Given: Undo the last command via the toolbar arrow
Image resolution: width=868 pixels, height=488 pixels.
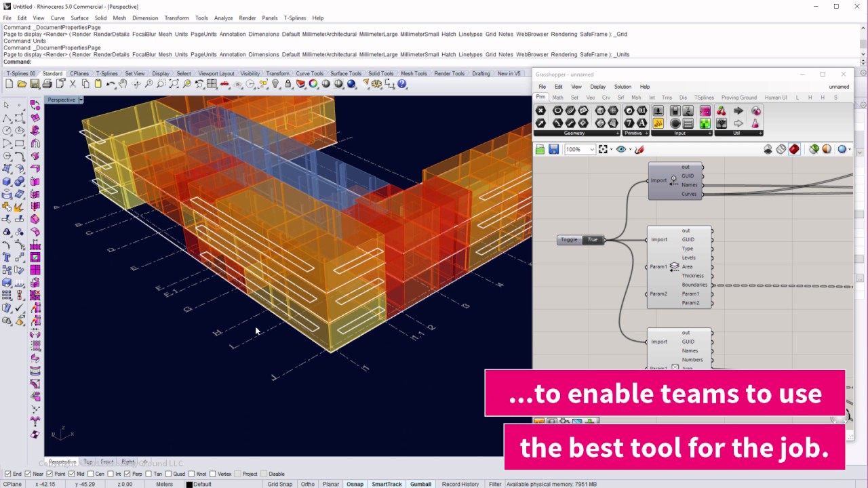Looking at the screenshot, I should (x=111, y=85).
